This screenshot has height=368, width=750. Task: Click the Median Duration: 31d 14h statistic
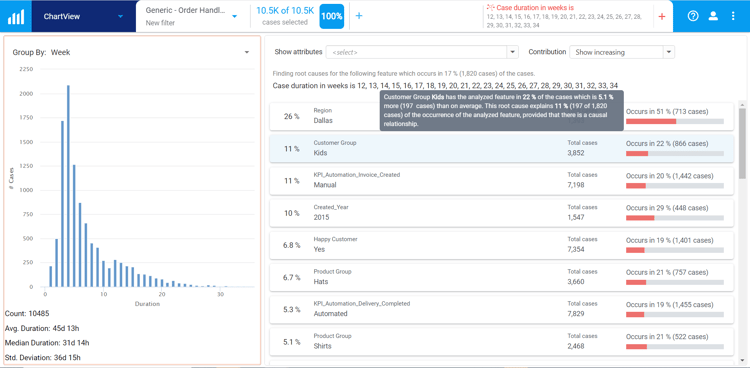47,343
